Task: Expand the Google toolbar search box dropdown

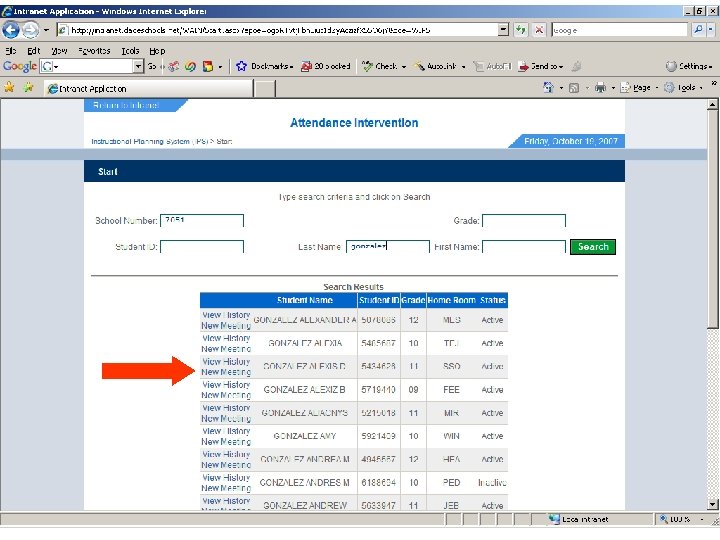Action: [138, 67]
